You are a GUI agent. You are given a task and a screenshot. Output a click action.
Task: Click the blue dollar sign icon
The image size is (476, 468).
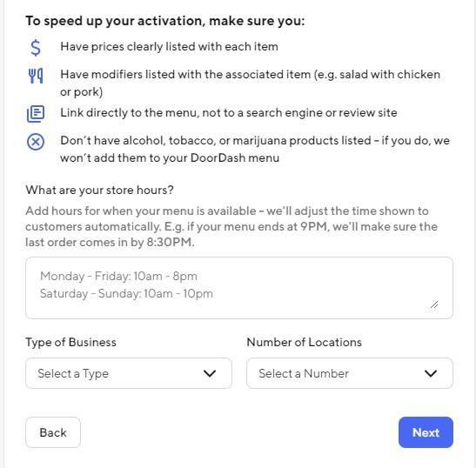pos(36,48)
